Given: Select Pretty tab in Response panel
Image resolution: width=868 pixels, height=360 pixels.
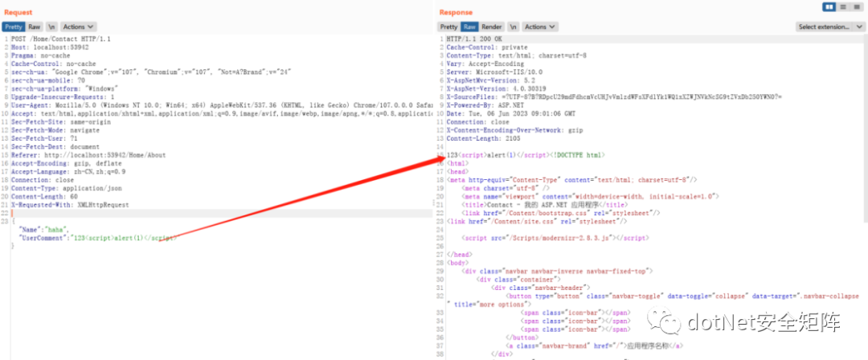Looking at the screenshot, I should point(449,27).
